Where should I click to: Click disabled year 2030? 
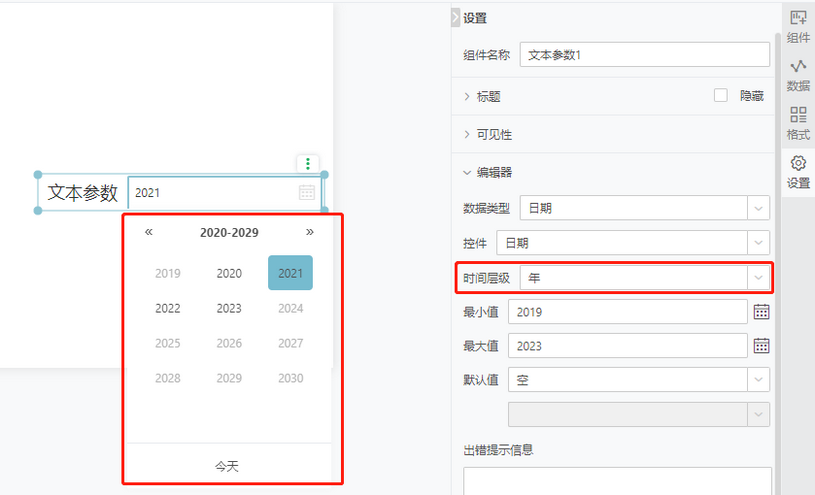click(291, 378)
